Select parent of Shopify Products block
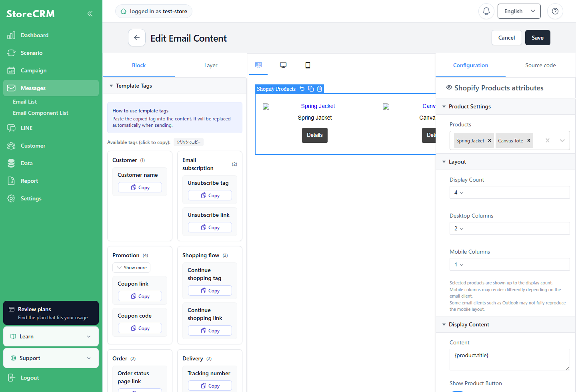 pos(302,89)
